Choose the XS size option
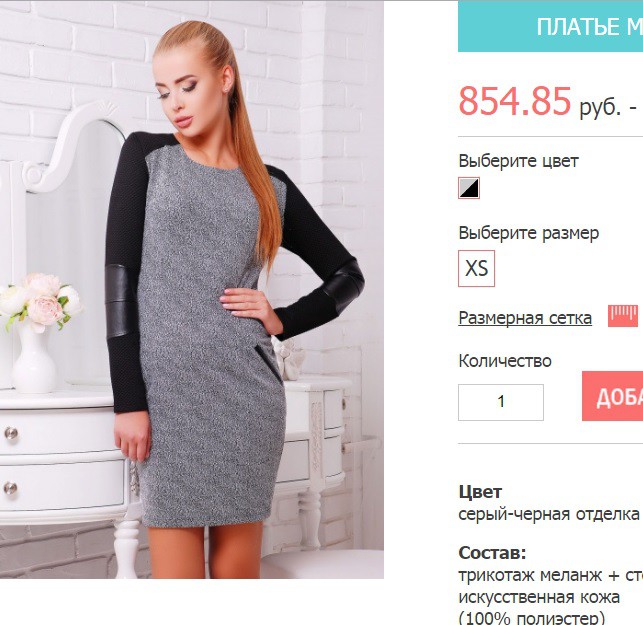The width and height of the screenshot is (643, 625). (477, 268)
